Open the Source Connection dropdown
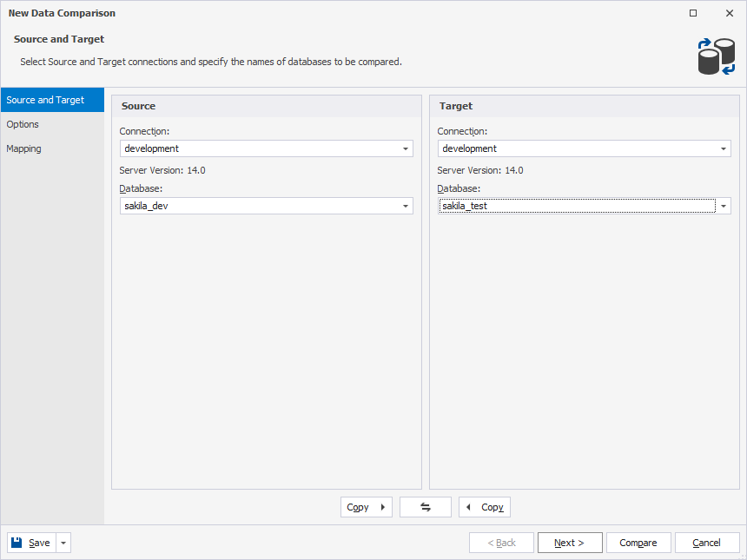Screen dimensions: 747x560 coord(405,148)
